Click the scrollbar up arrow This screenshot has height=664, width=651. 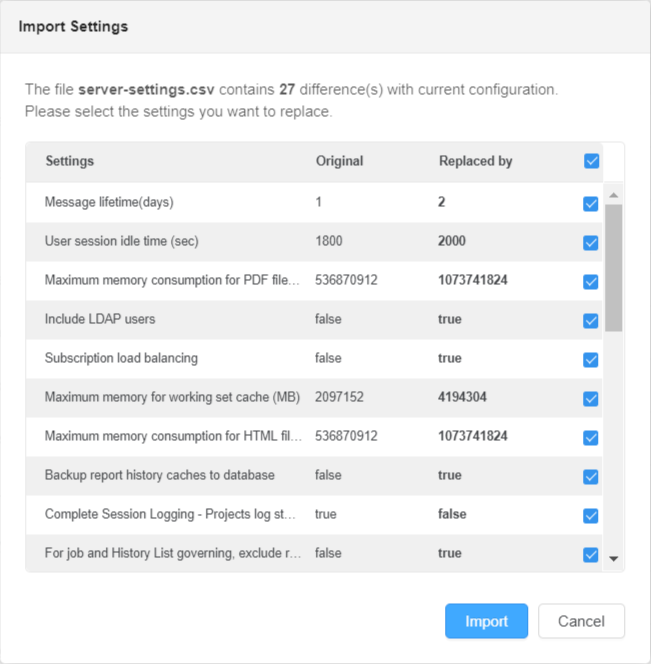click(614, 195)
